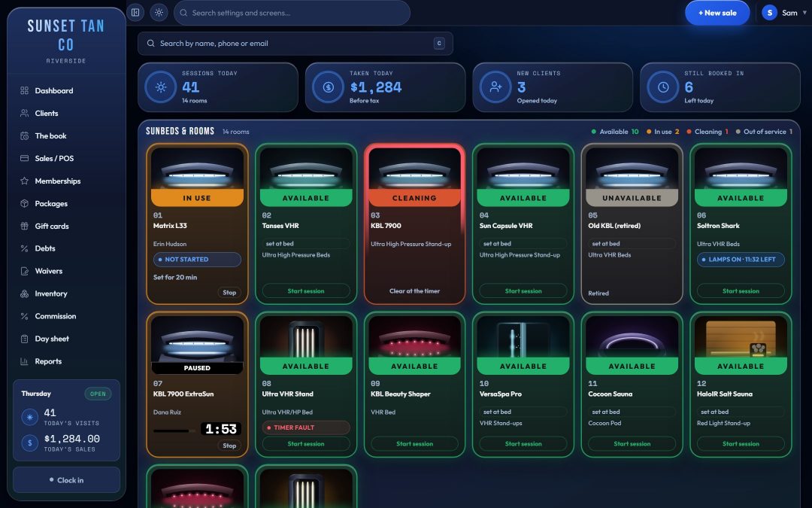Viewport: 812px width, 508px height.
Task: Click the Waivers document icon
Action: [x=24, y=271]
